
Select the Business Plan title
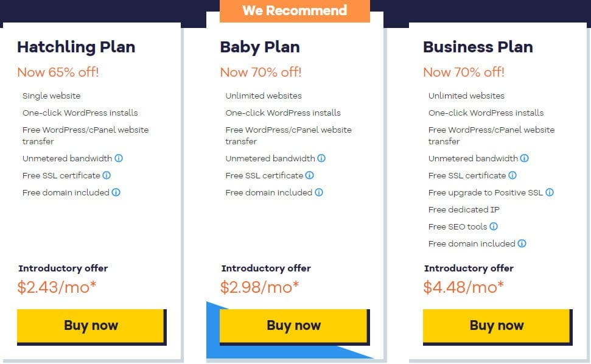[477, 47]
